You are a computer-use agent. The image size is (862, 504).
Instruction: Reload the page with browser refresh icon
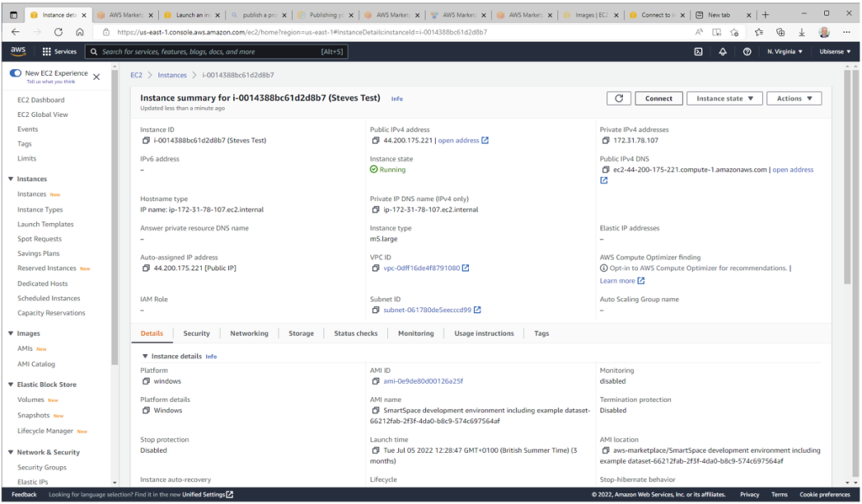(x=58, y=32)
